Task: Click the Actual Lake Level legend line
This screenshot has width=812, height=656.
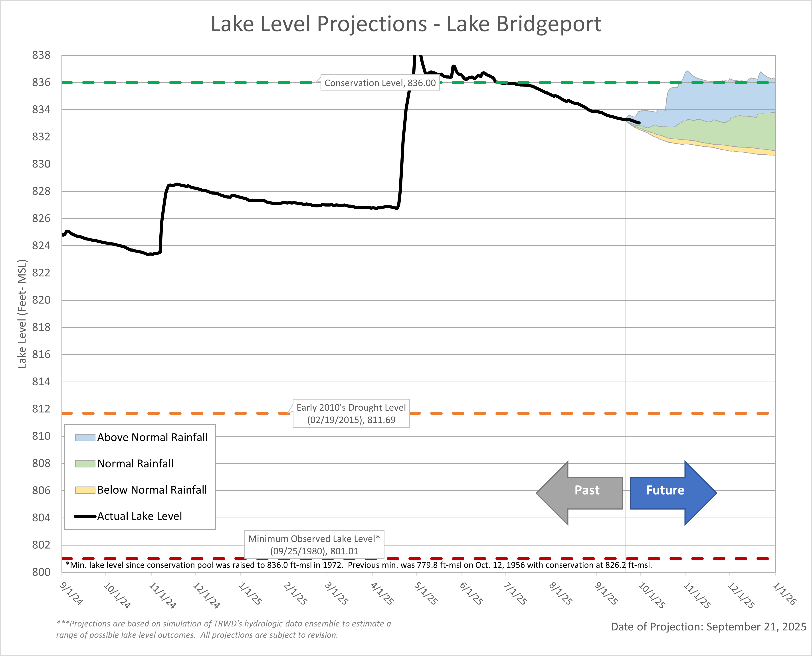Action: click(x=85, y=516)
